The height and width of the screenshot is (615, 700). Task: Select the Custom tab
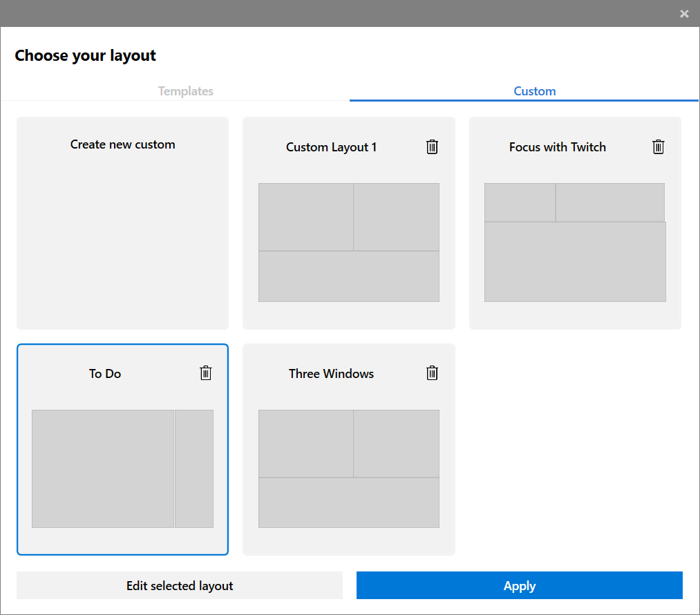click(x=534, y=91)
